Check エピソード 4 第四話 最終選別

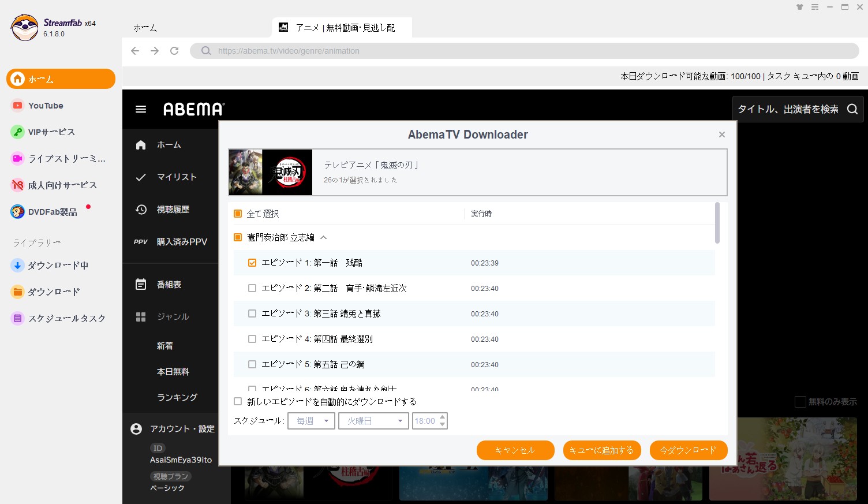[252, 339]
